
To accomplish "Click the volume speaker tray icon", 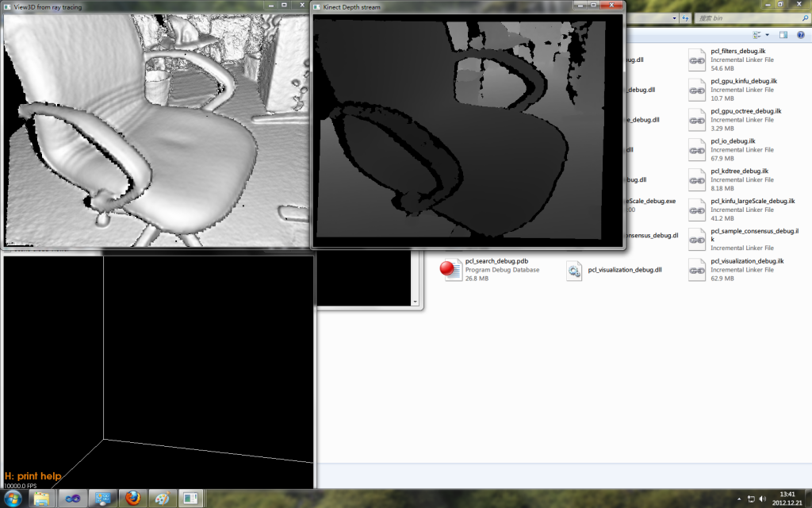I will coord(762,499).
